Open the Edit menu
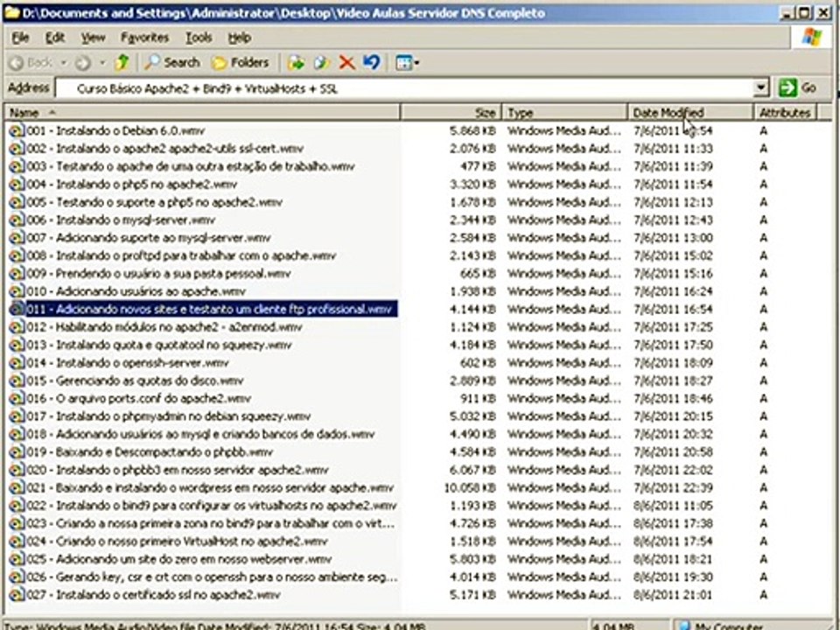 tap(54, 38)
